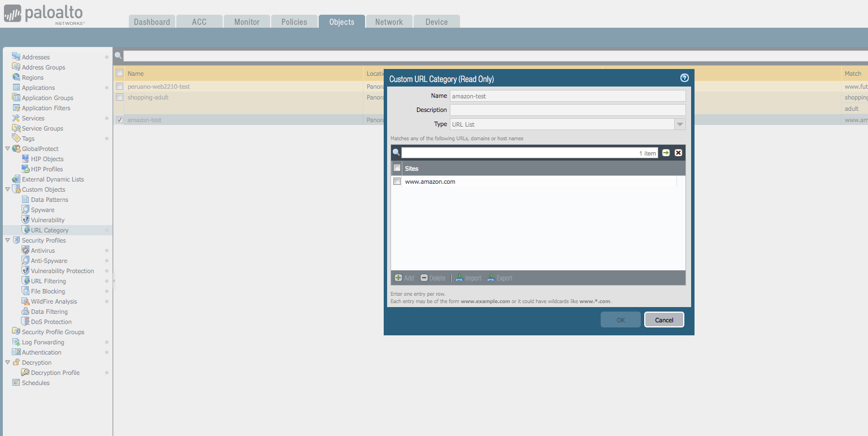
Task: Select the Network tab
Action: [x=389, y=21]
